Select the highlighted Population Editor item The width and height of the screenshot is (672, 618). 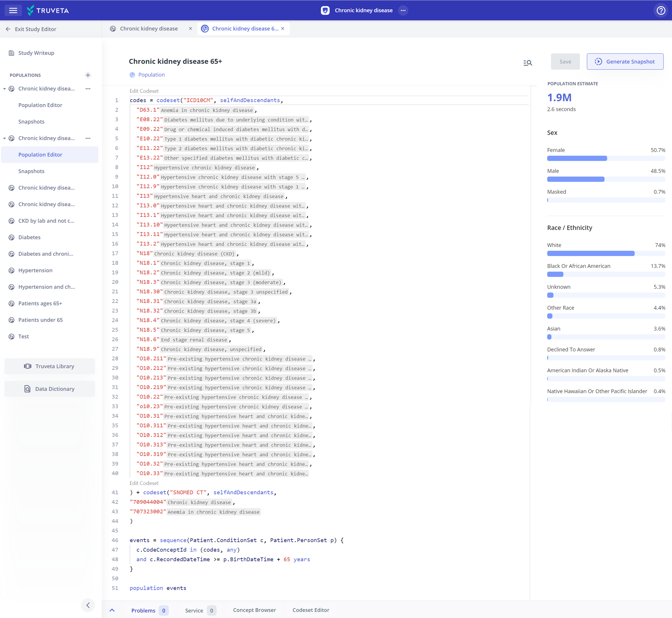point(50,155)
